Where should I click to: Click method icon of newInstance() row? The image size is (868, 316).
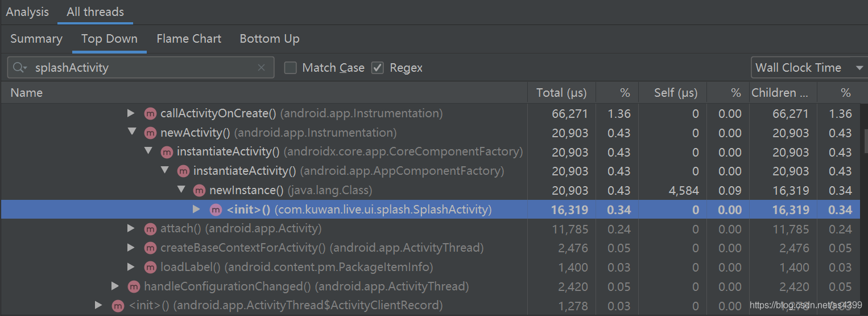(x=199, y=190)
